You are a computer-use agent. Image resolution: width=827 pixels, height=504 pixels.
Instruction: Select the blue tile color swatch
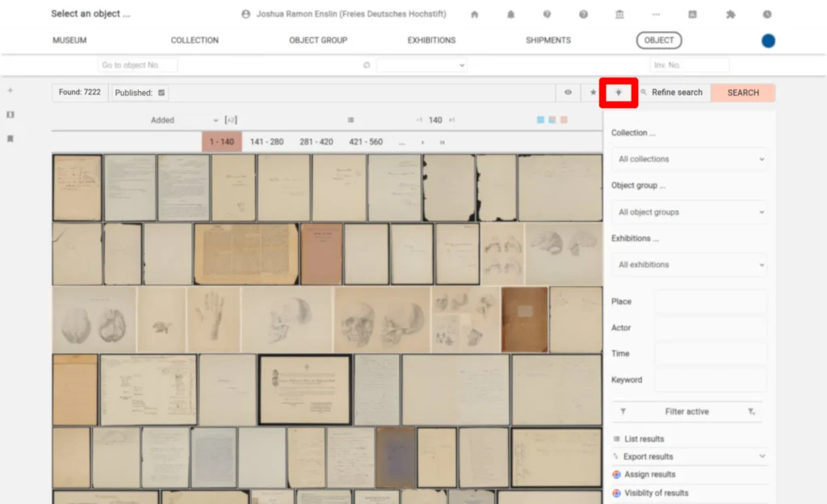(x=540, y=120)
